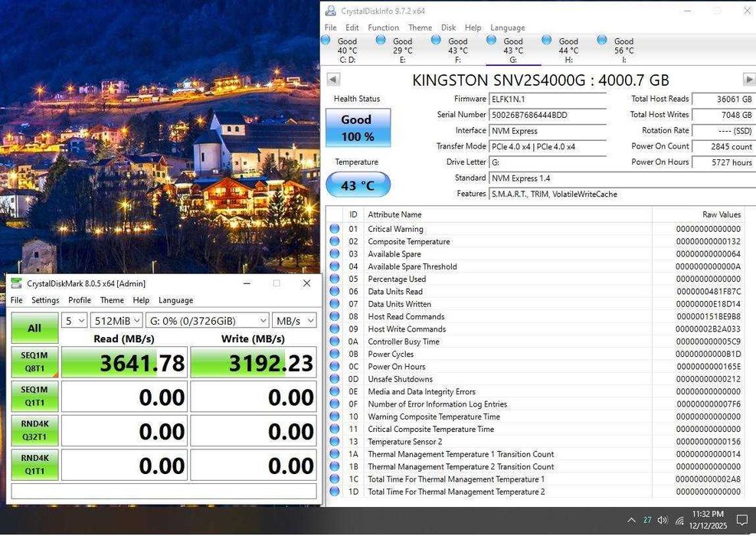Click the 43 °C temperature button
Viewport: 756px width, 536px height.
358,185
